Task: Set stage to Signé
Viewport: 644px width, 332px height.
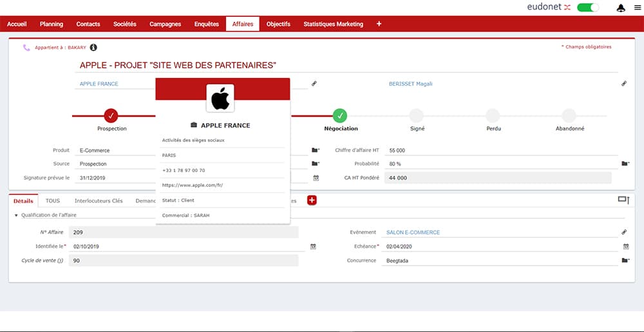Action: [x=417, y=116]
